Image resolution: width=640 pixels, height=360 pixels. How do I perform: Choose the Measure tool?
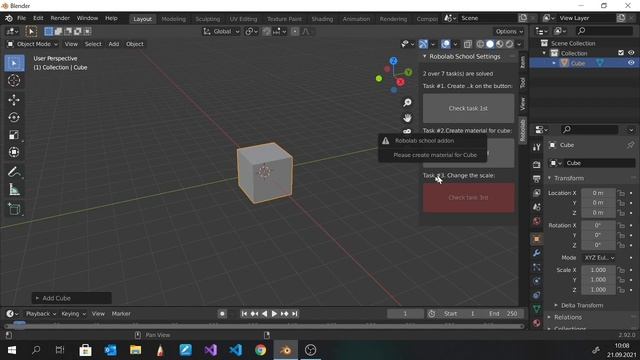[x=14, y=189]
